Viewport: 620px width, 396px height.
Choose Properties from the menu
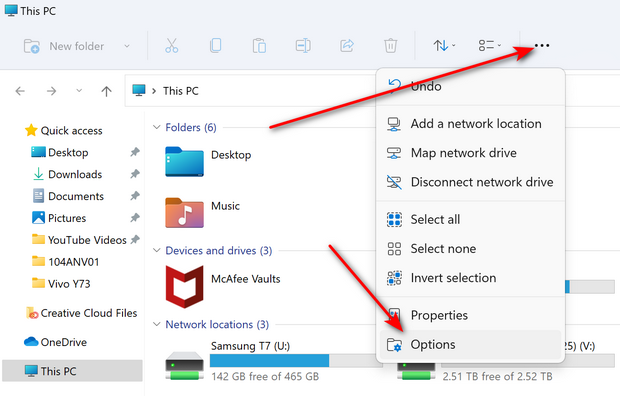click(471, 315)
